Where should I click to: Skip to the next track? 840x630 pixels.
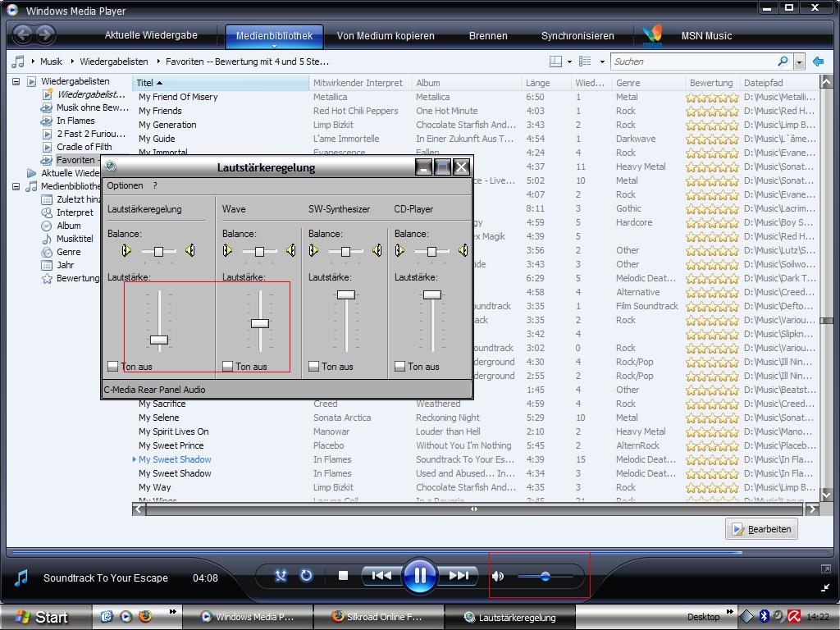click(x=459, y=576)
